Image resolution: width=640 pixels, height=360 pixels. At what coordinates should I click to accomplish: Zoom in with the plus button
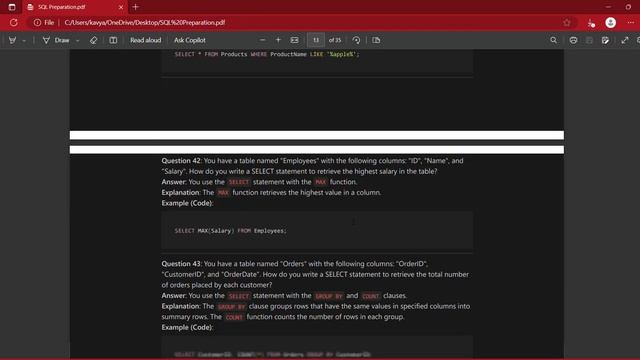[x=278, y=40]
